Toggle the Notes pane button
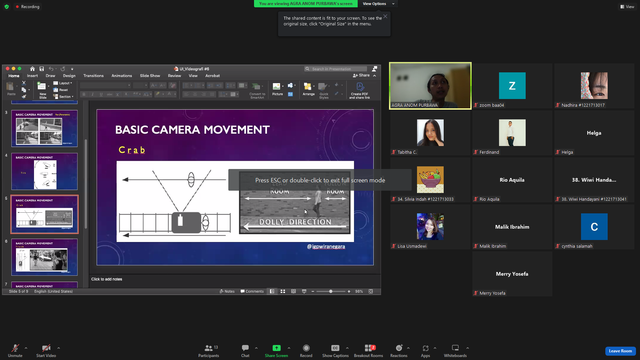Viewport: 640px width, 360px height. [227, 291]
